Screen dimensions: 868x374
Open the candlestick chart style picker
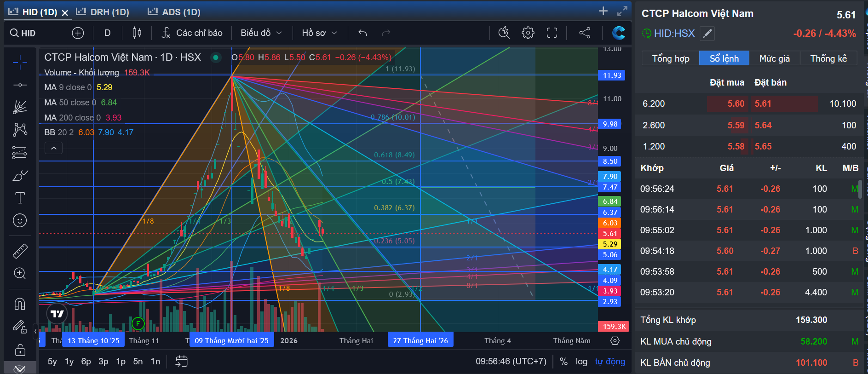tap(137, 33)
